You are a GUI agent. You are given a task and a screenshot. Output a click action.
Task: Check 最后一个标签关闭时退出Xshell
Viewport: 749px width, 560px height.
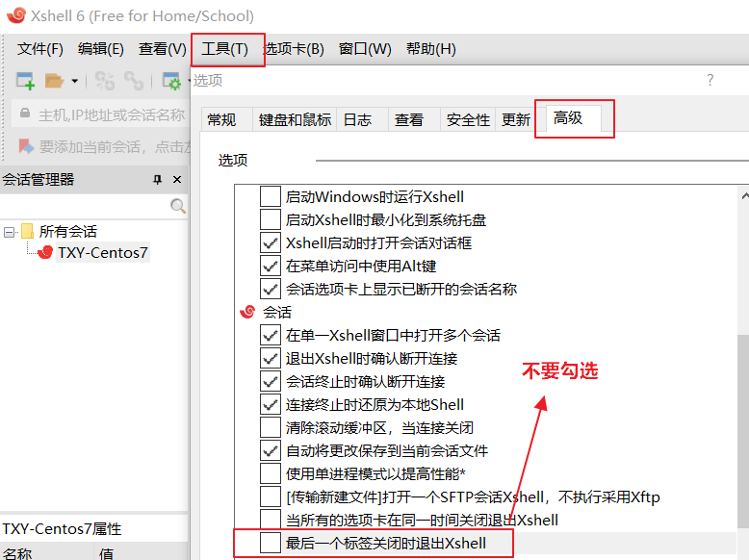pos(270,543)
